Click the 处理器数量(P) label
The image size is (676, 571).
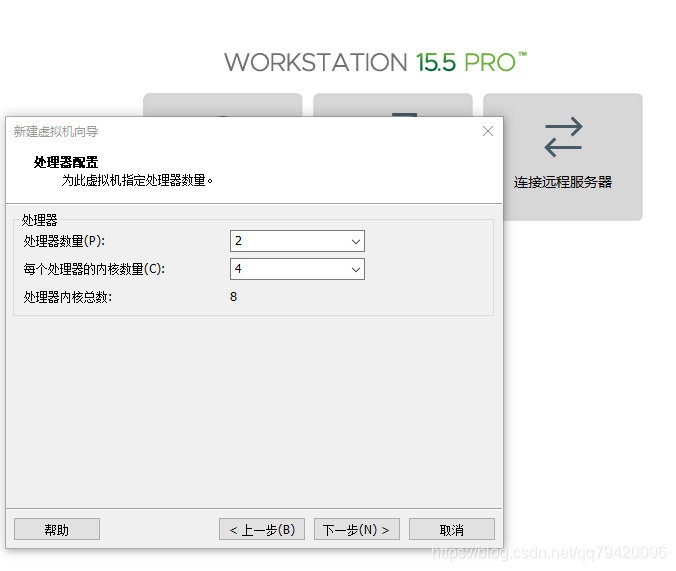click(x=64, y=241)
